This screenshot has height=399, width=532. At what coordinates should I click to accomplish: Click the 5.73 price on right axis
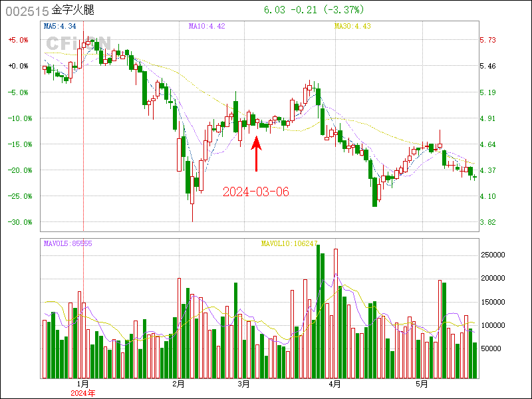(487, 40)
